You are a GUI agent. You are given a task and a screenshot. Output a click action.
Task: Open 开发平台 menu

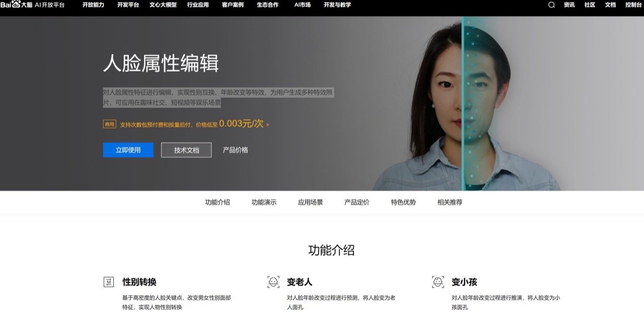tap(128, 5)
